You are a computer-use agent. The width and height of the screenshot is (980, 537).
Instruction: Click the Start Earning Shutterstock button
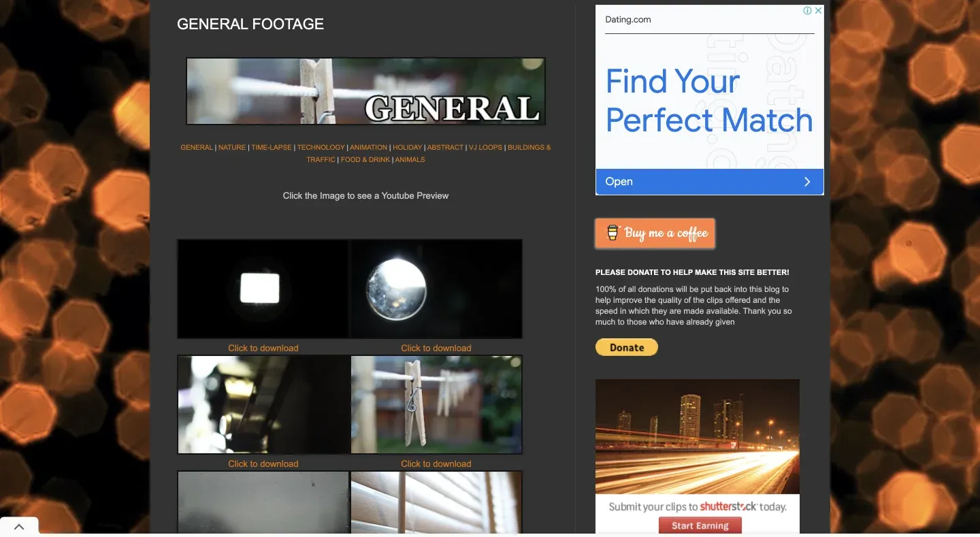(x=700, y=525)
